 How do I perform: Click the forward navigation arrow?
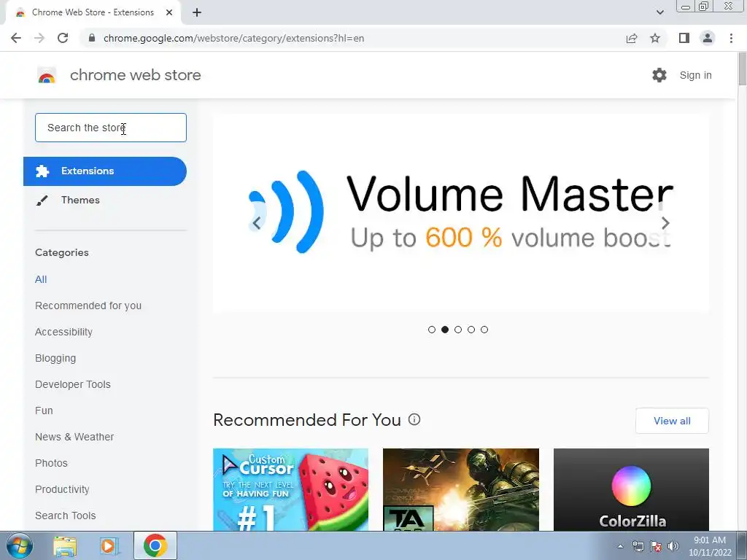[39, 38]
